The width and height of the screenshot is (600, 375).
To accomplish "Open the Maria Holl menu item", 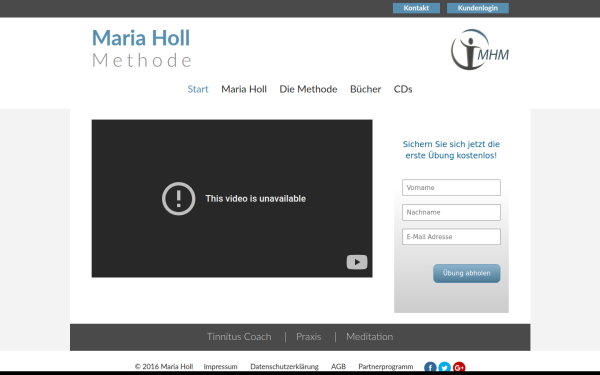I will [x=244, y=89].
